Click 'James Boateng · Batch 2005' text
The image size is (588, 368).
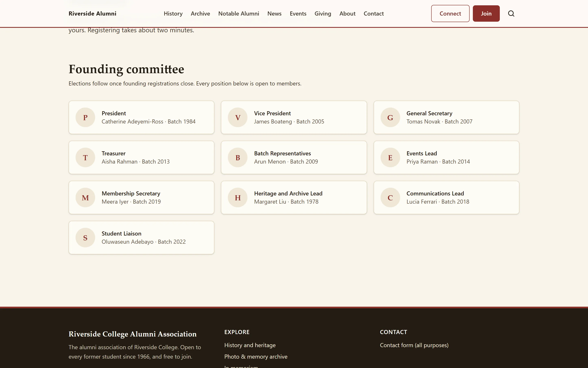coord(289,121)
